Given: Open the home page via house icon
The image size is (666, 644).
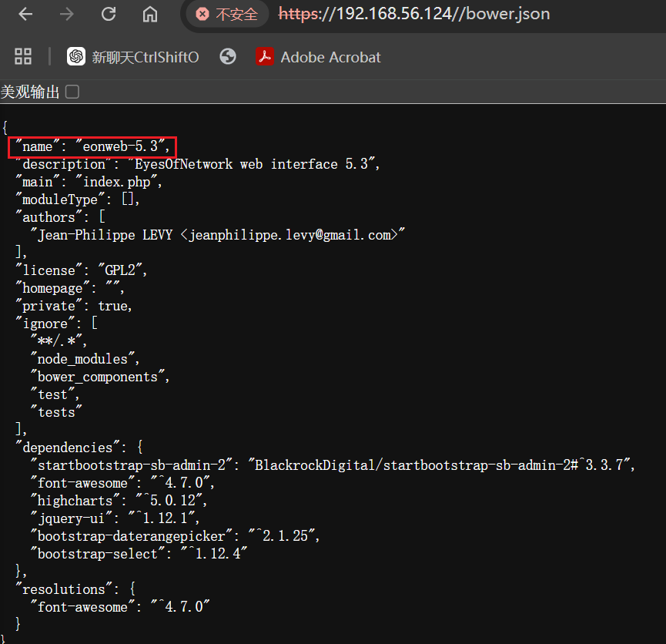Looking at the screenshot, I should (x=150, y=14).
